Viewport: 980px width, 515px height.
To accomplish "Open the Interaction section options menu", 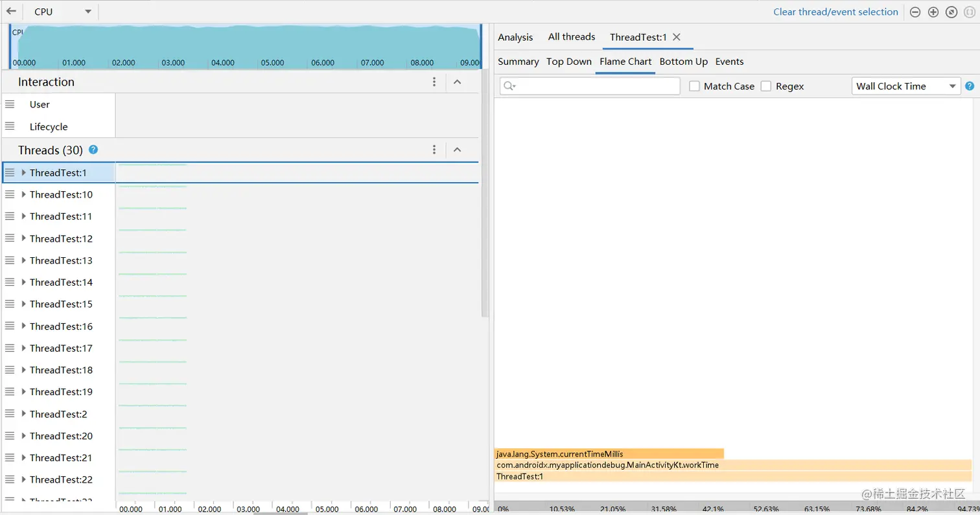I will pos(434,82).
